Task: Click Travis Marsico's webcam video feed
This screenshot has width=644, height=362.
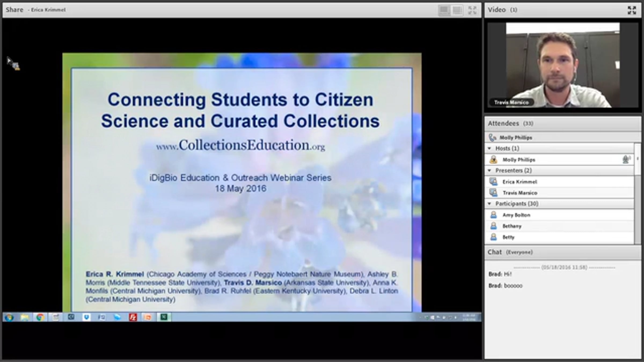Action: (x=562, y=65)
